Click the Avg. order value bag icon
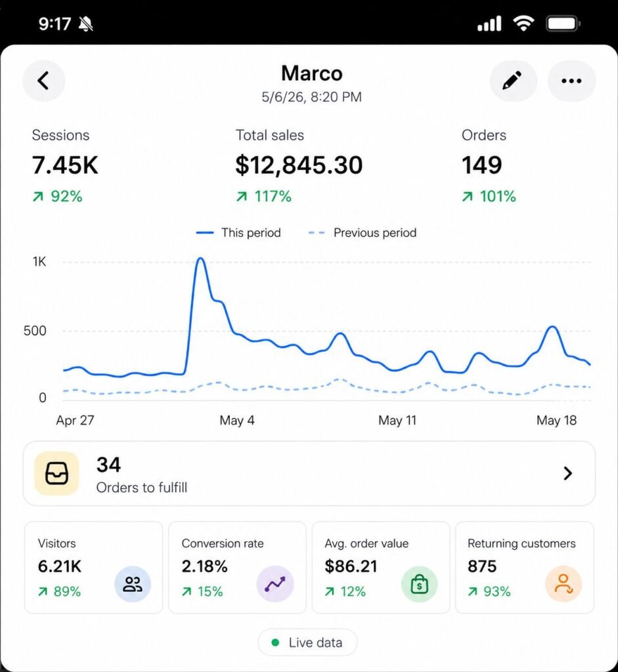618x672 pixels. tap(419, 583)
